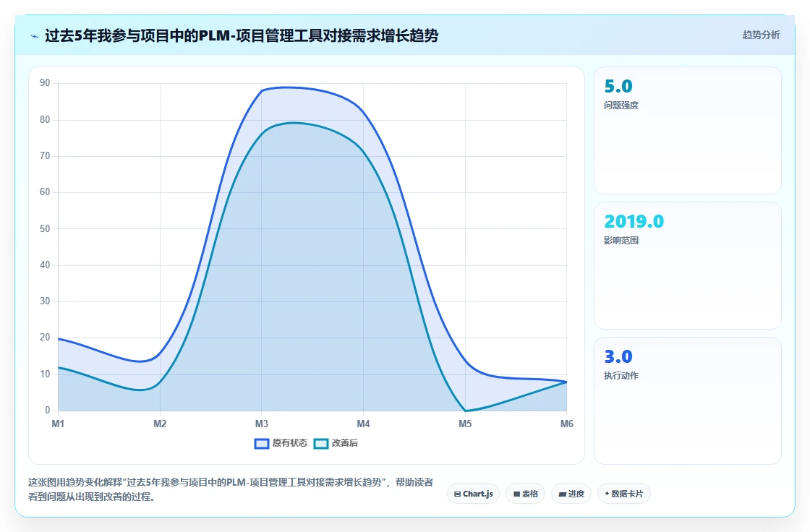
Task: Click the 50 y-axis value
Action: tap(45, 229)
